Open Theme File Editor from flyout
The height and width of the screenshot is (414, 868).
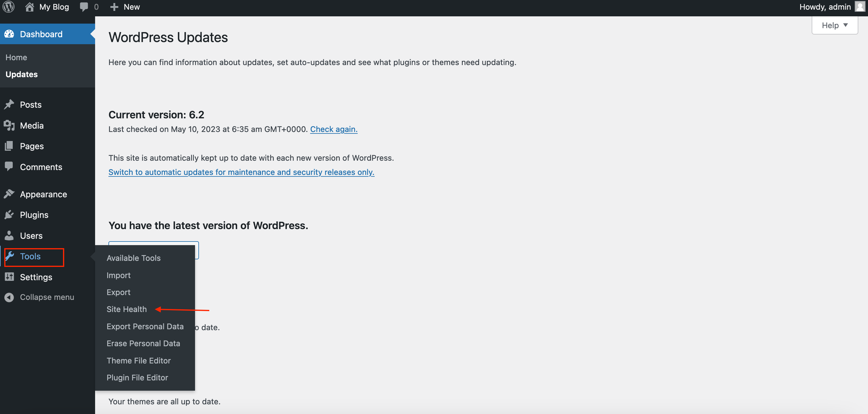(x=138, y=360)
